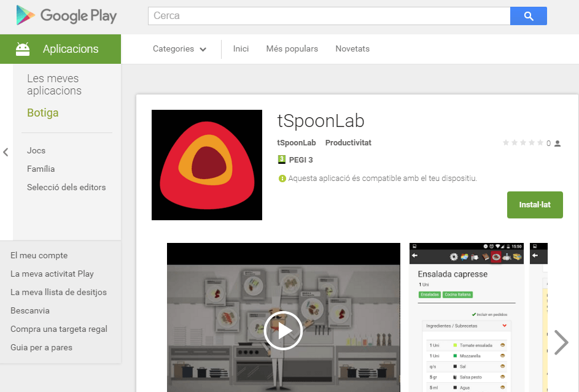The width and height of the screenshot is (579, 392).
Task: Open the tSpoonLab developer link
Action: pyautogui.click(x=296, y=143)
